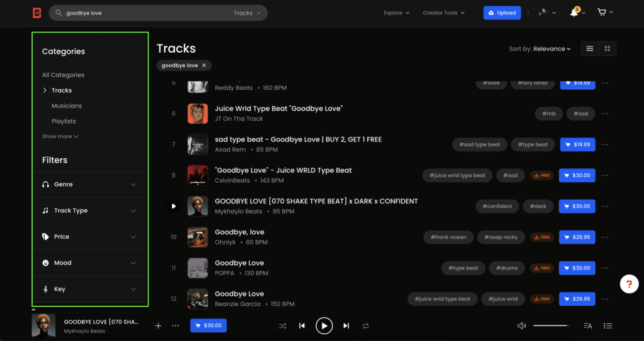Image resolution: width=644 pixels, height=341 pixels.
Task: Click the #confident tag
Action: tap(497, 207)
